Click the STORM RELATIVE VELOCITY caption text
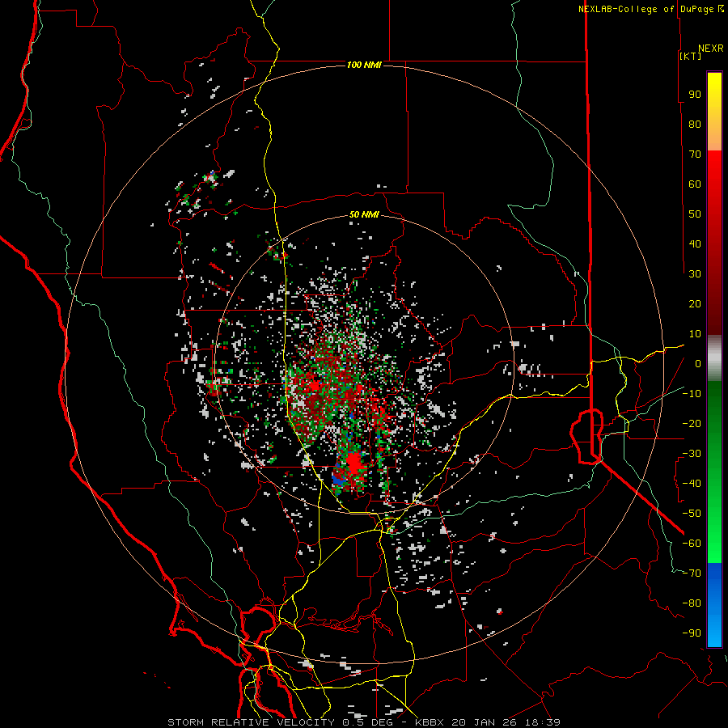 tap(253, 722)
